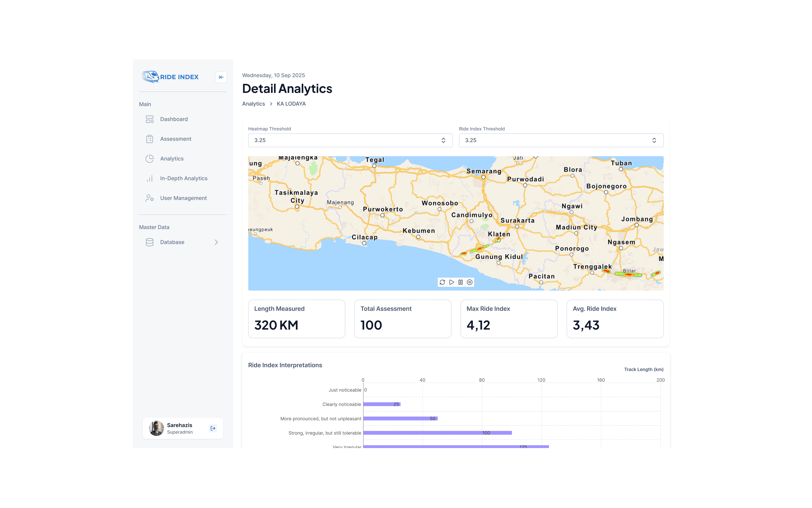Click Ride Index Threshold up-down arrows
The image size is (812, 508).
click(654, 140)
